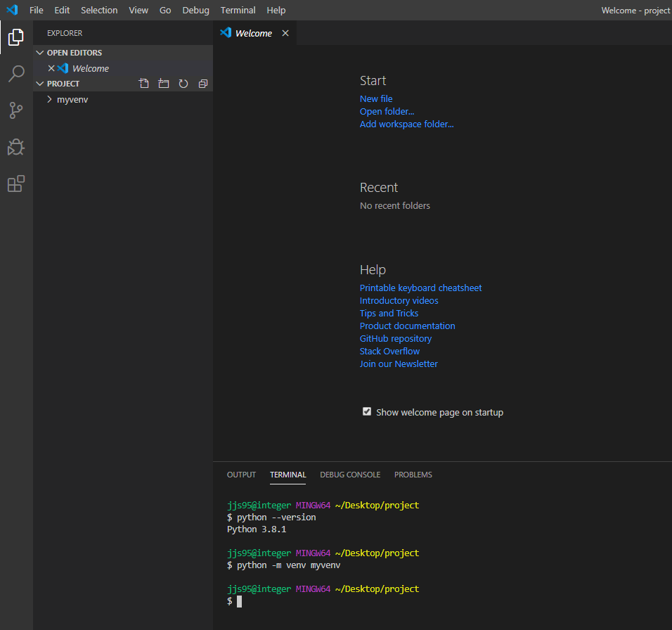This screenshot has height=630, width=672.
Task: Toggle Show welcome page on startup checkbox
Action: tap(367, 412)
